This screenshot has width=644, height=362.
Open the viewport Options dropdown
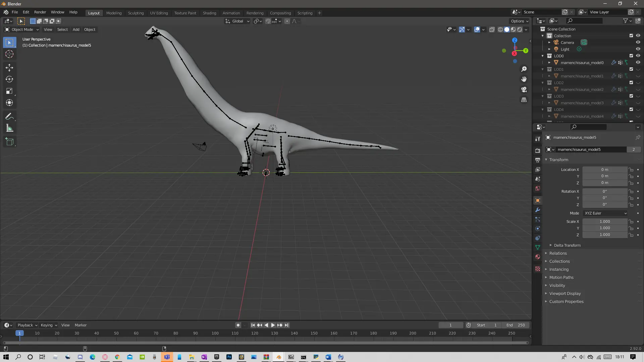point(520,21)
